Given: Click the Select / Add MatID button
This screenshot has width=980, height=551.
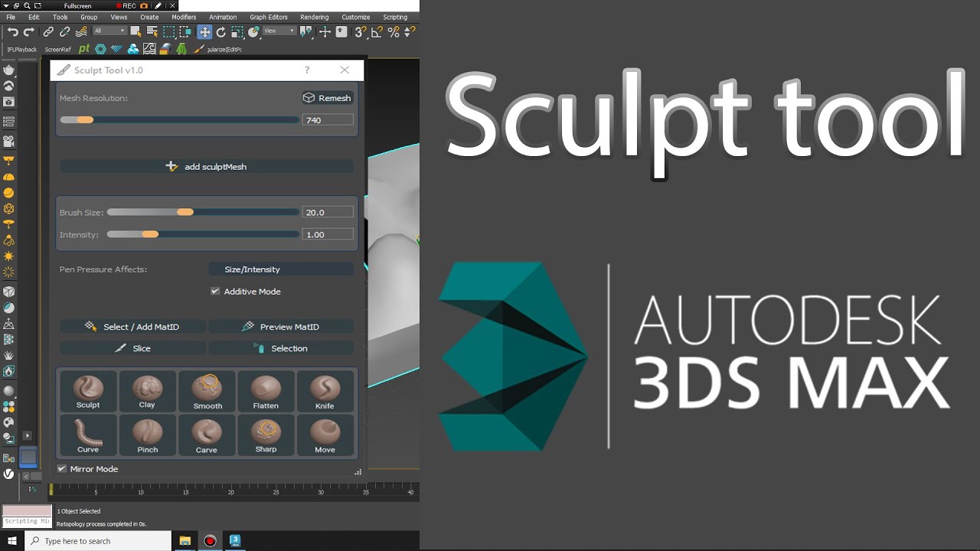Looking at the screenshot, I should [132, 327].
